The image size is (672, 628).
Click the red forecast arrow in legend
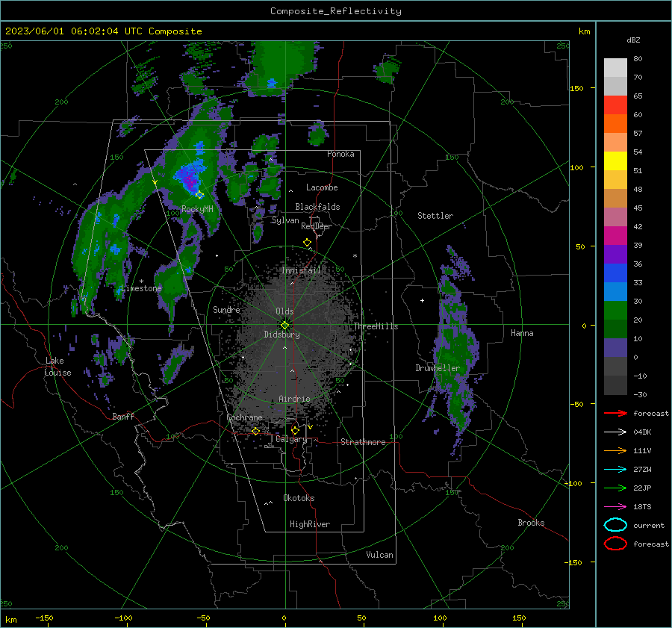pos(615,413)
